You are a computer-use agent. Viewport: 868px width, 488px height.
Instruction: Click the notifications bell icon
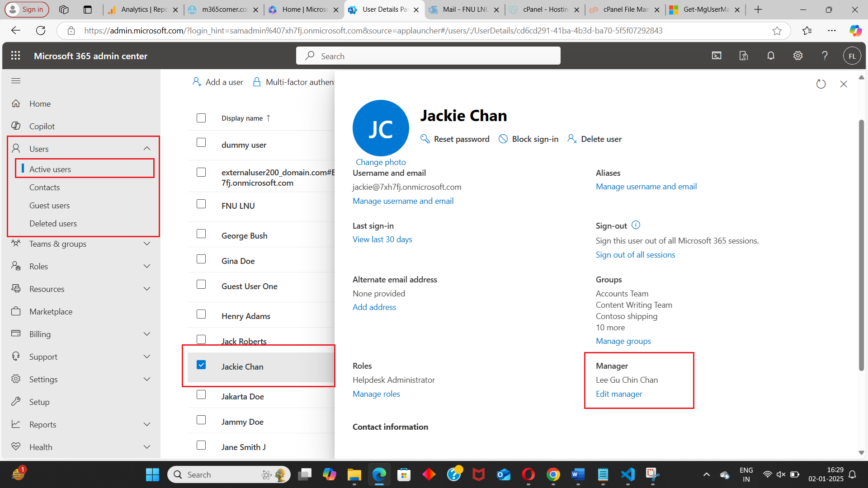point(771,56)
